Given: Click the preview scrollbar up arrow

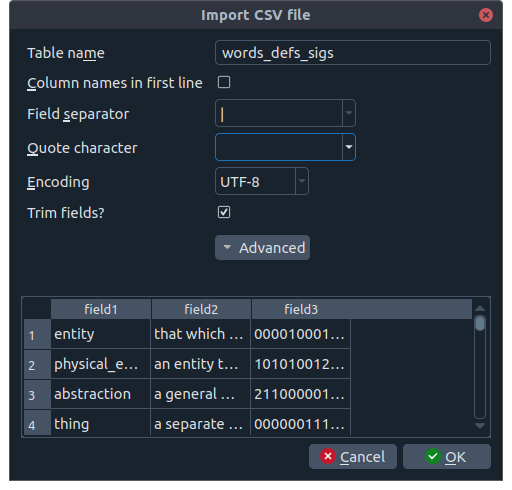Looking at the screenshot, I should point(480,308).
